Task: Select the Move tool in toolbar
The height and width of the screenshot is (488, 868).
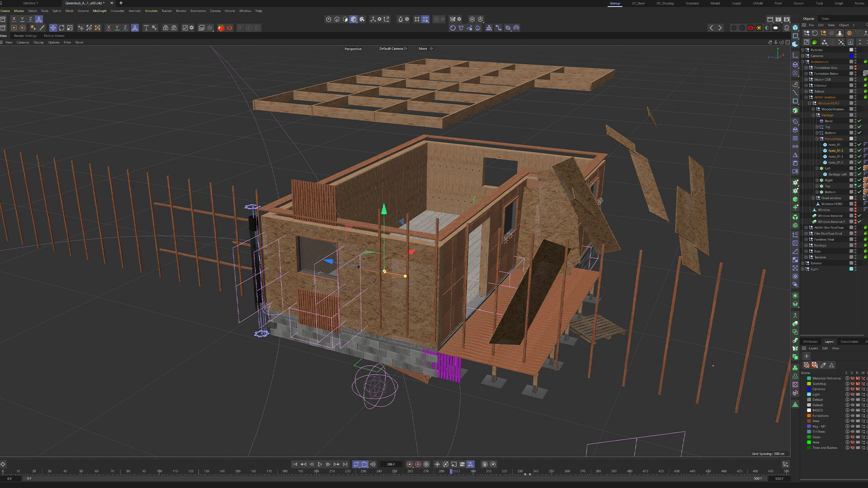Action: pyautogui.click(x=53, y=28)
